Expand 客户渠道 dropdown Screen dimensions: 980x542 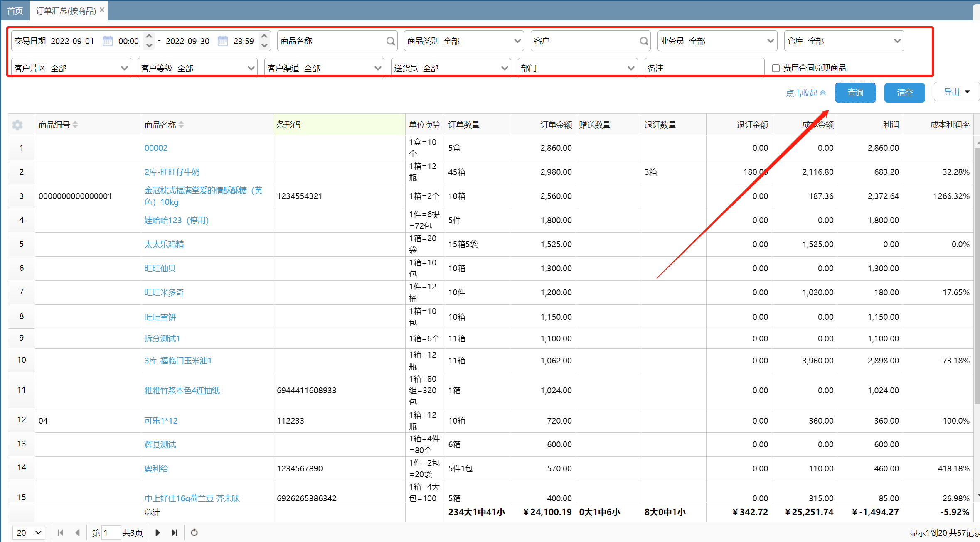377,68
